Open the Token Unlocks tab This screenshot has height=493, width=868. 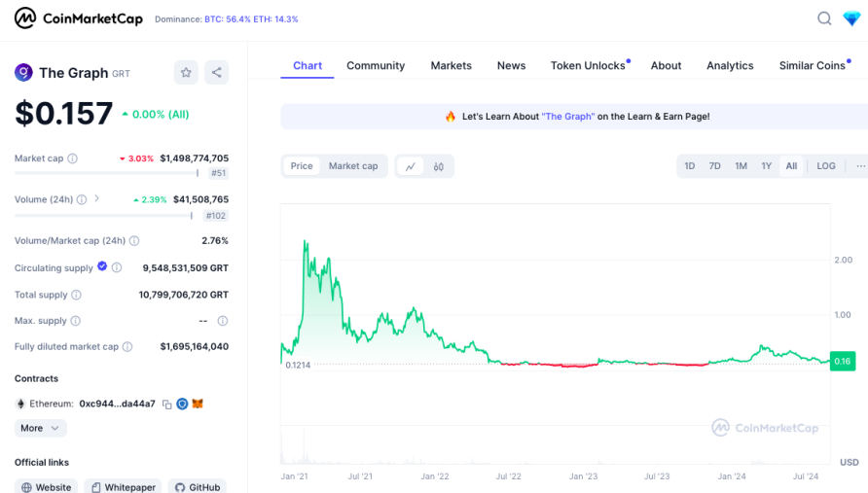click(590, 66)
